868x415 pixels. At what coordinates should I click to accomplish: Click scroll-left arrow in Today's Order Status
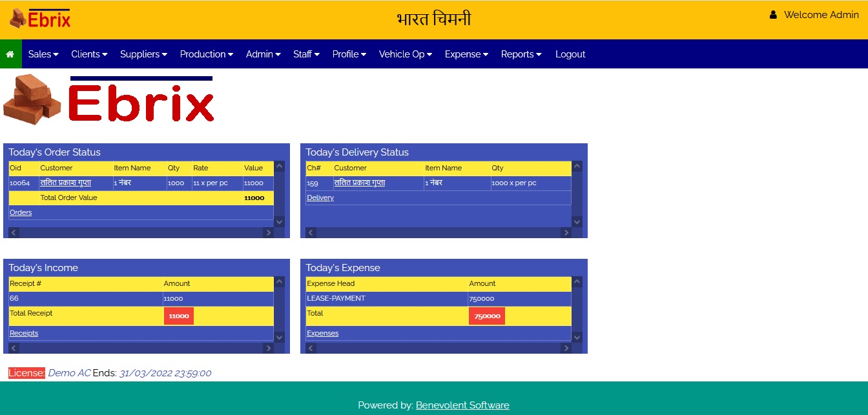pyautogui.click(x=14, y=232)
